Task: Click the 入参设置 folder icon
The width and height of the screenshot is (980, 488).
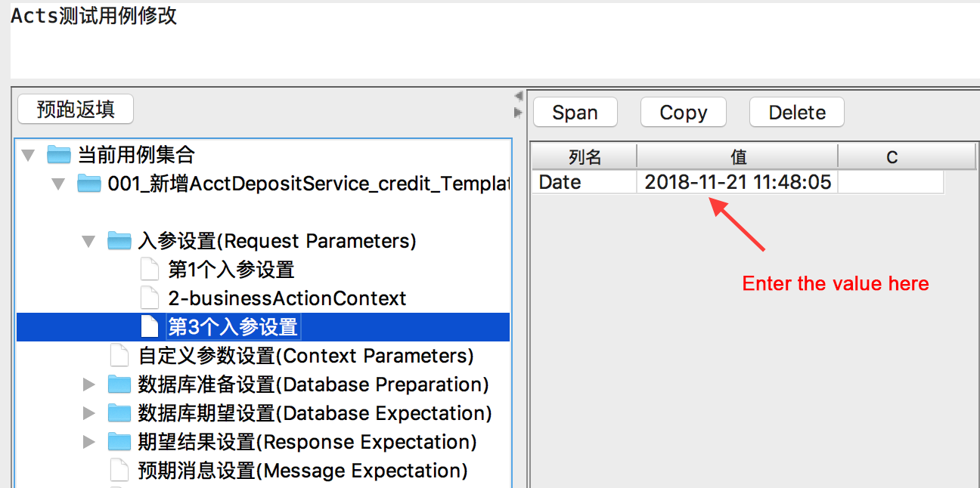Action: click(119, 241)
